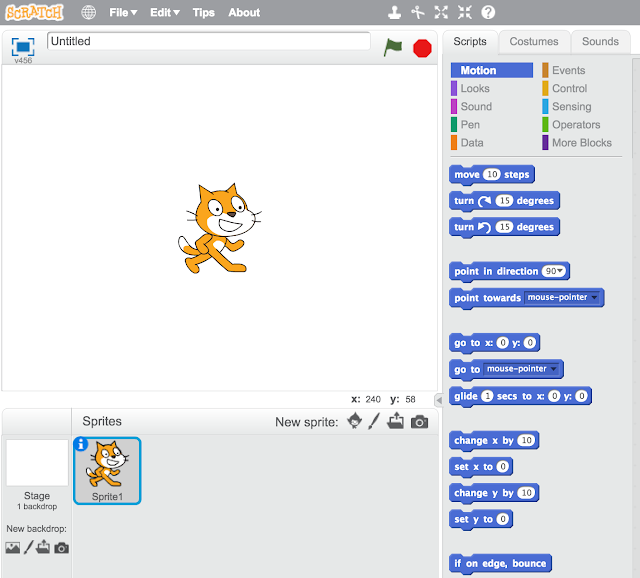
Task: Click the Block help question mark
Action: tap(488, 12)
